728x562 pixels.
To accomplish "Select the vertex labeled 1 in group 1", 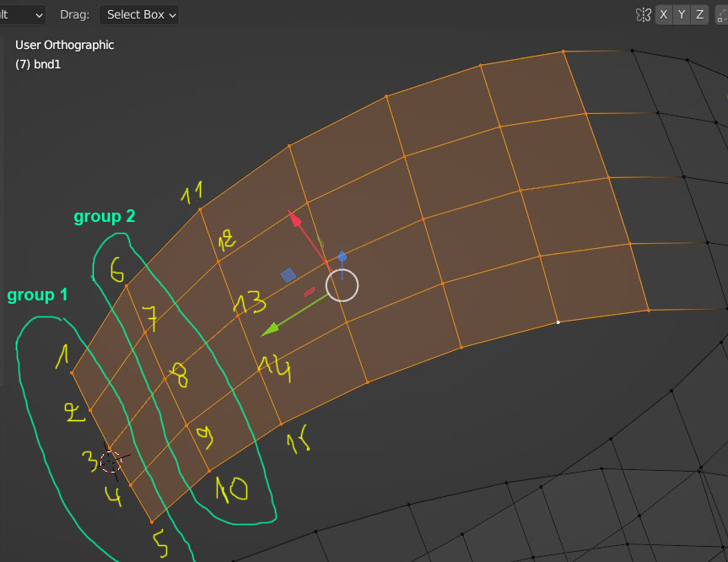I will (x=71, y=372).
